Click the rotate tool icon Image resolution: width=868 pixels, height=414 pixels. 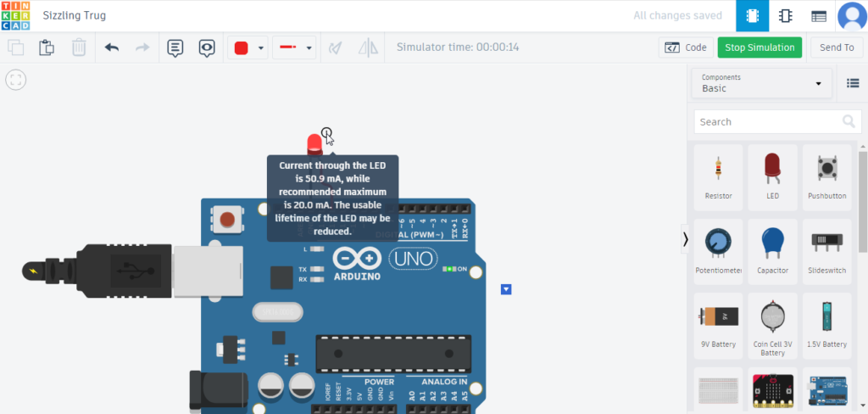[335, 48]
